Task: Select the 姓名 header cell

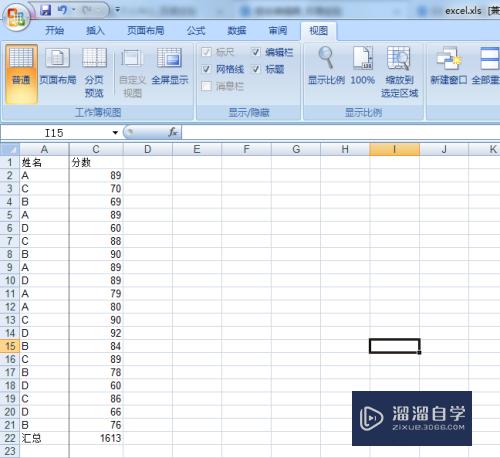Action: pos(44,162)
